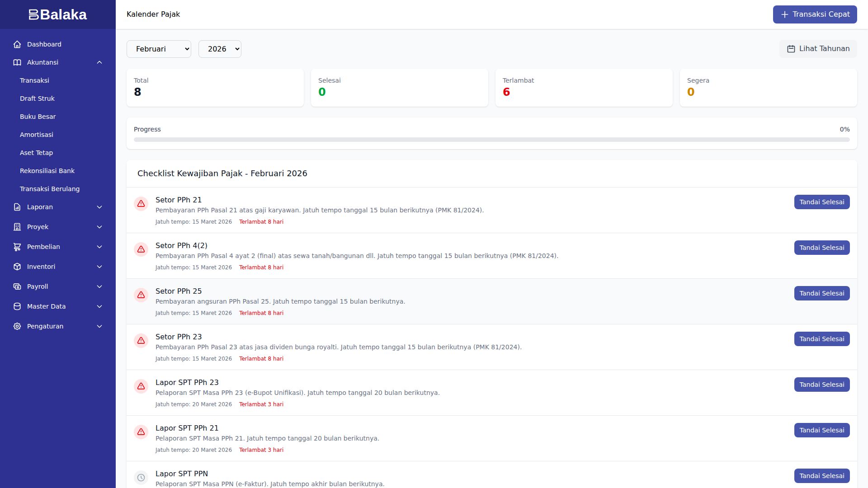
Task: Open the Februari month dropdown
Action: pos(159,49)
